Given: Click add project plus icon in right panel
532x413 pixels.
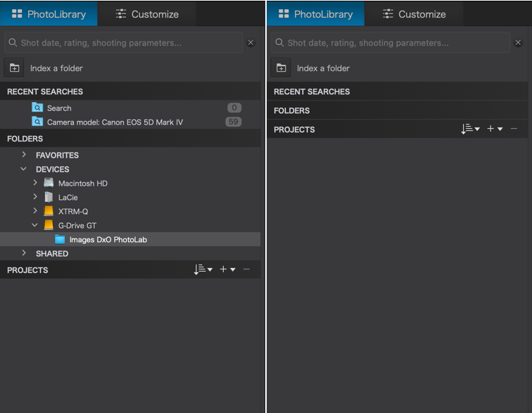Looking at the screenshot, I should point(494,129).
